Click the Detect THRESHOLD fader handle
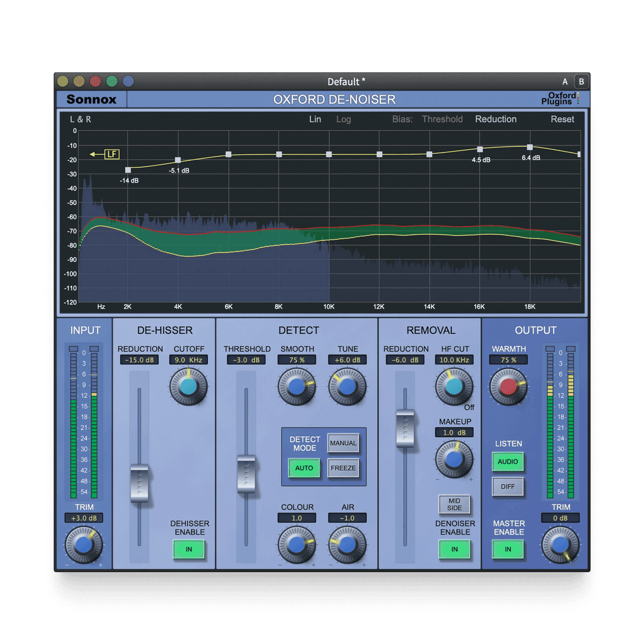644x644 pixels. click(x=246, y=474)
